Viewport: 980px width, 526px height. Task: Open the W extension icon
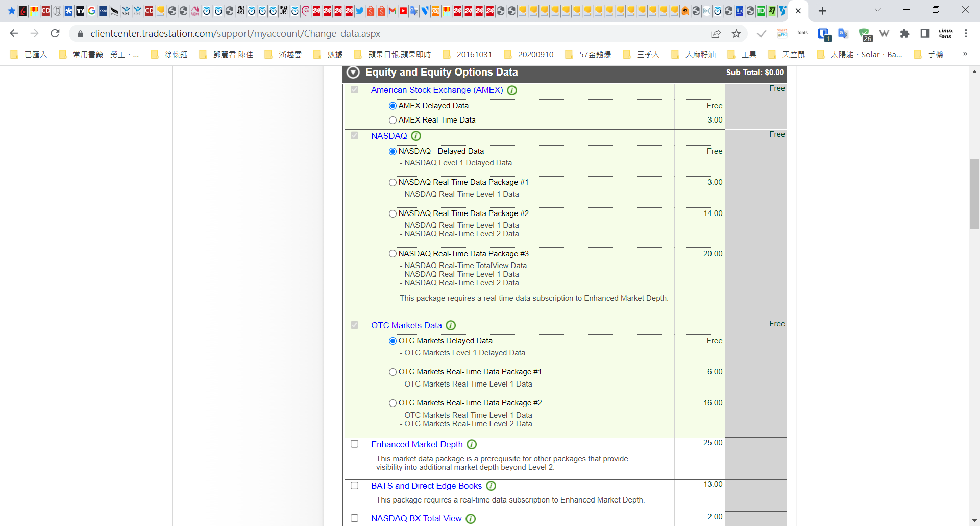click(x=884, y=33)
